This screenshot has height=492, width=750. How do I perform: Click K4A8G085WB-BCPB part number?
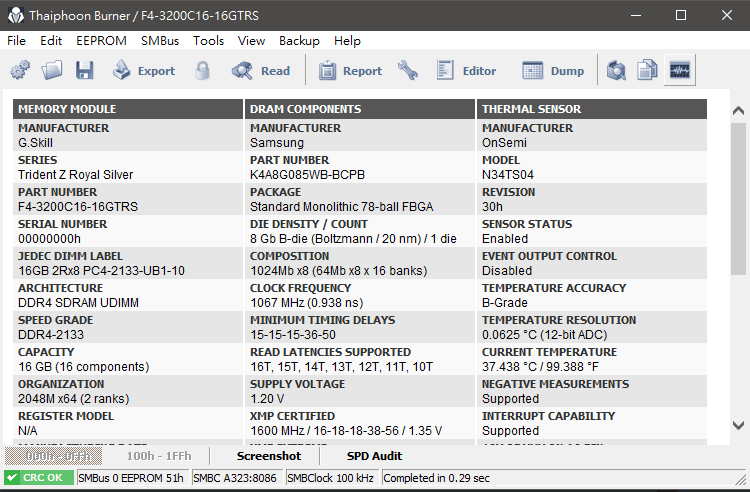pos(308,175)
